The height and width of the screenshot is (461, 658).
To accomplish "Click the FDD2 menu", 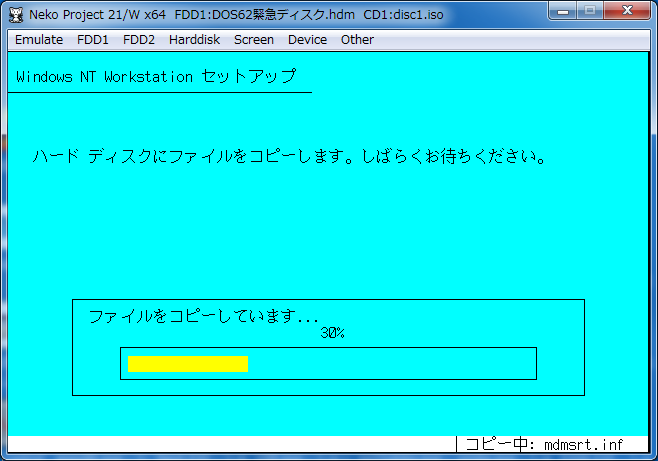I will [139, 40].
